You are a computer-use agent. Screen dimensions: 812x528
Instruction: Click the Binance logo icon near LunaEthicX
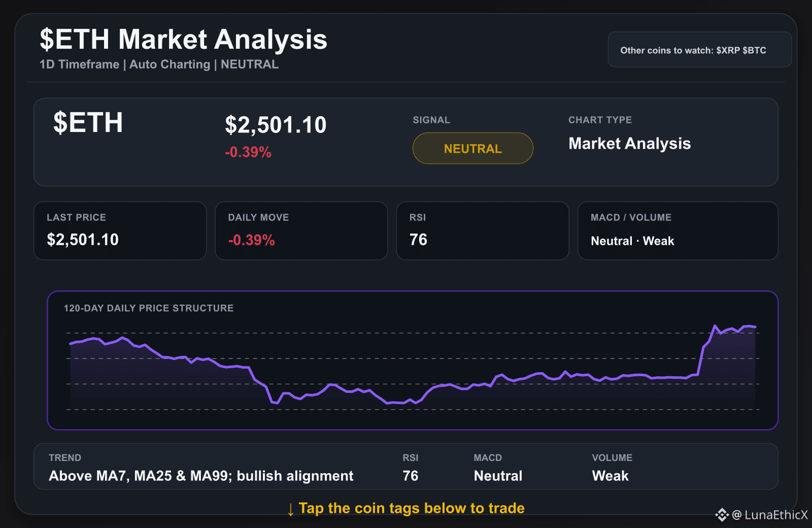[x=722, y=515]
